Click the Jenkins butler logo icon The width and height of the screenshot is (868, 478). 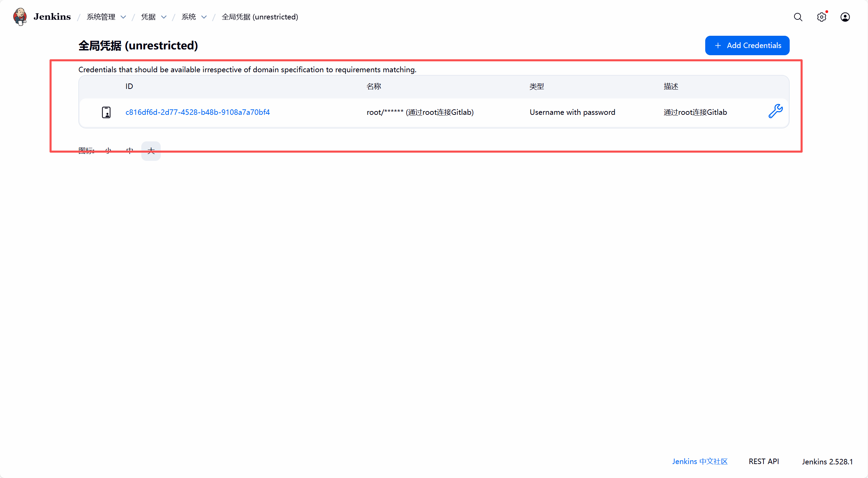(x=20, y=17)
